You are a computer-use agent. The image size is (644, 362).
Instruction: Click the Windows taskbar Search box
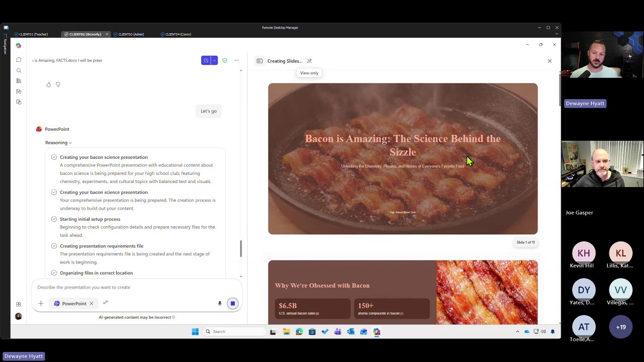pyautogui.click(x=234, y=331)
